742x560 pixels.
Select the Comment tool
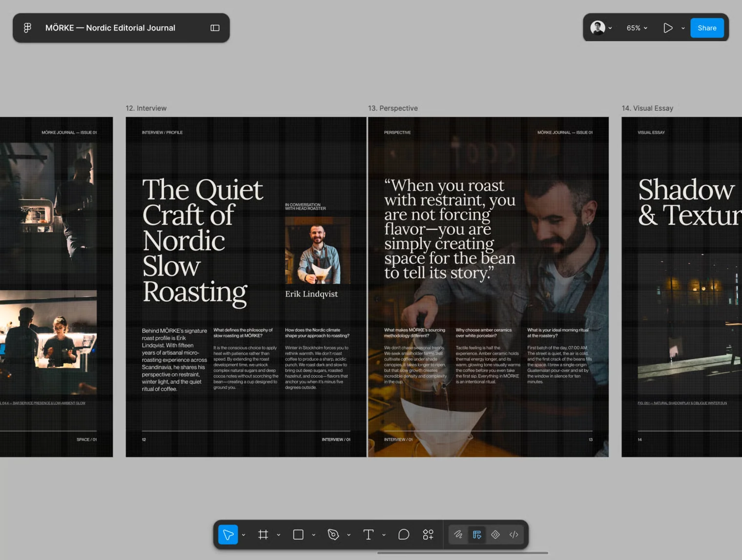click(404, 535)
